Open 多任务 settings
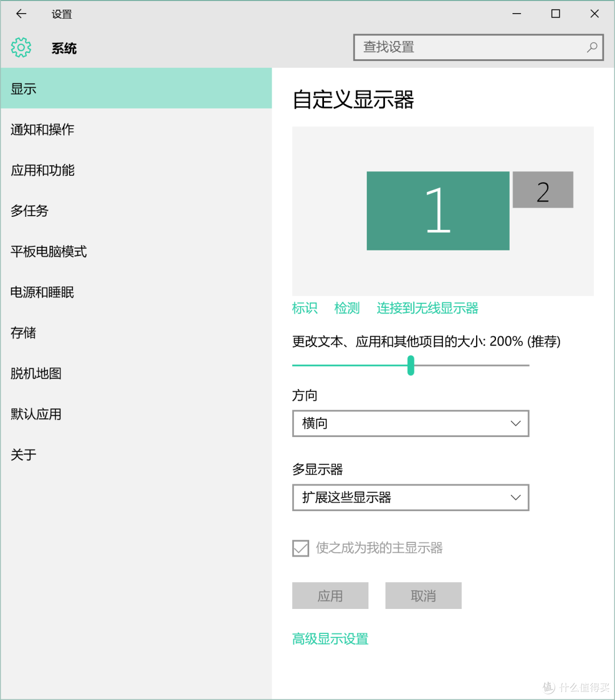Image resolution: width=615 pixels, height=700 pixels. click(136, 211)
